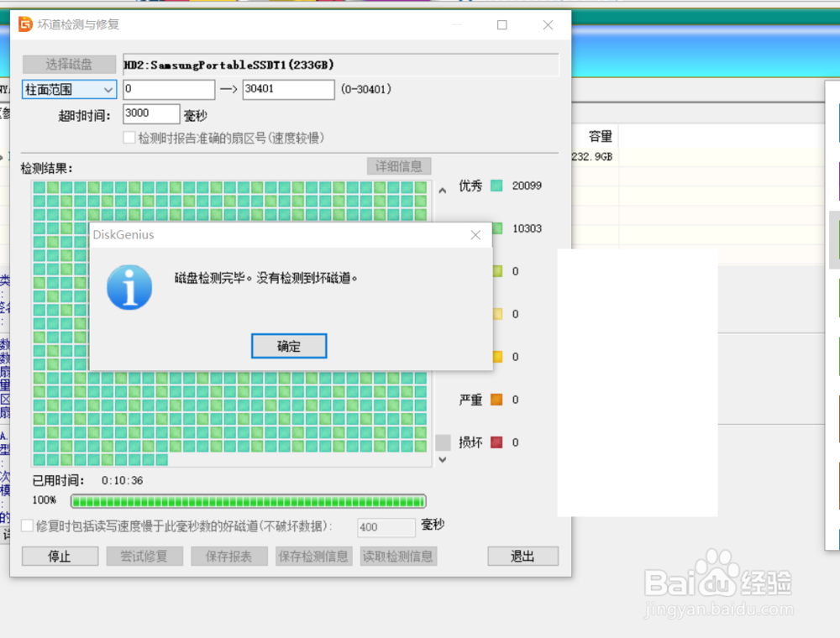Click inside the 超时时间 input showing 3000
840x638 pixels.
coord(151,113)
